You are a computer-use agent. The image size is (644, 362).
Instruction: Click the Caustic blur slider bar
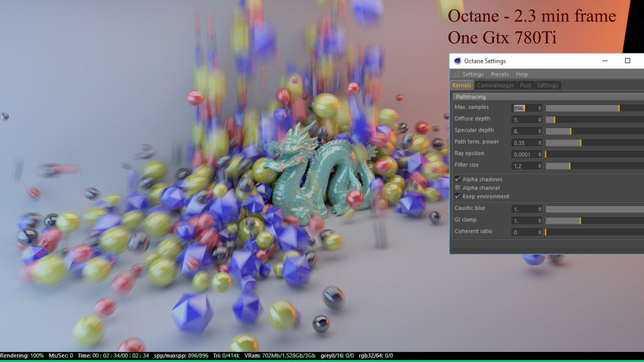click(x=595, y=209)
